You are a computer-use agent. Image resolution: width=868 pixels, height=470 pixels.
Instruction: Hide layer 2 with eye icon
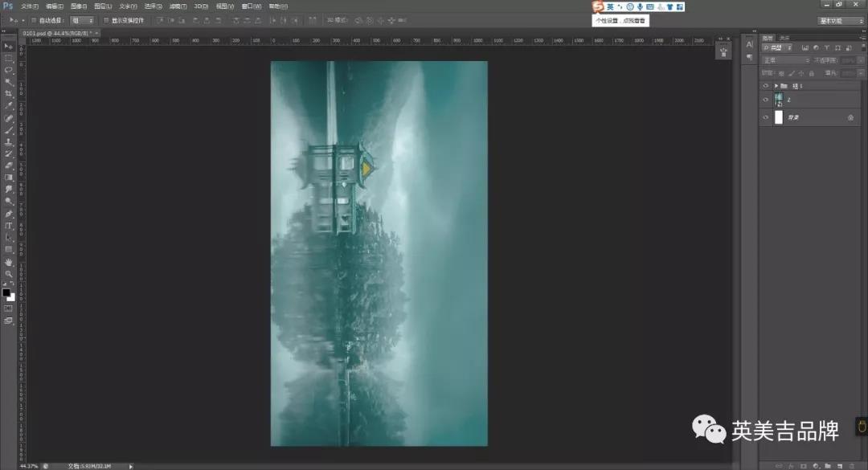point(766,100)
